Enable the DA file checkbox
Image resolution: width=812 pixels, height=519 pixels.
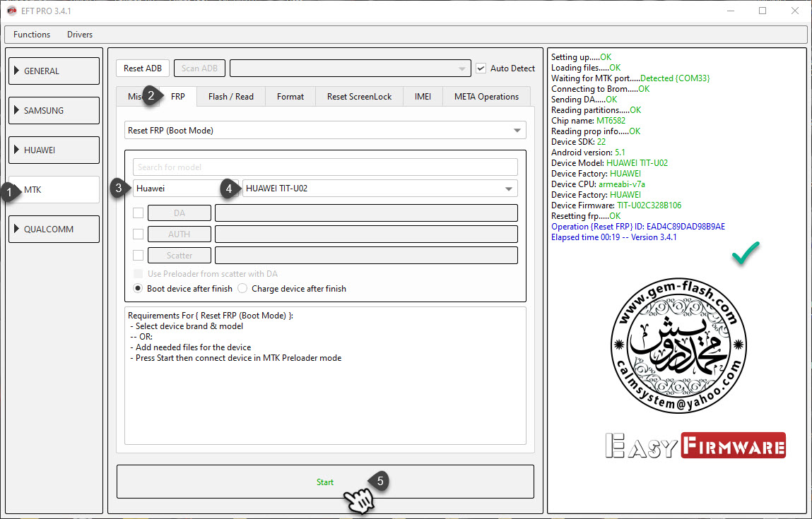click(139, 213)
